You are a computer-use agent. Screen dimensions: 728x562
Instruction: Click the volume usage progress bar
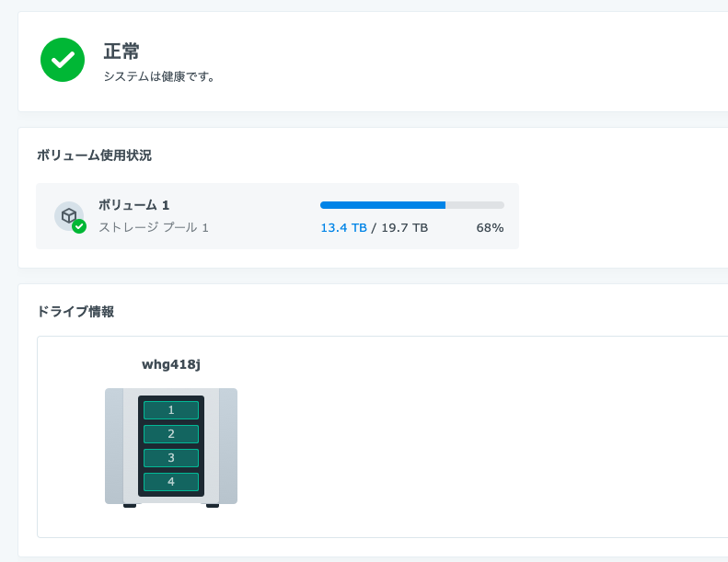[x=411, y=205]
